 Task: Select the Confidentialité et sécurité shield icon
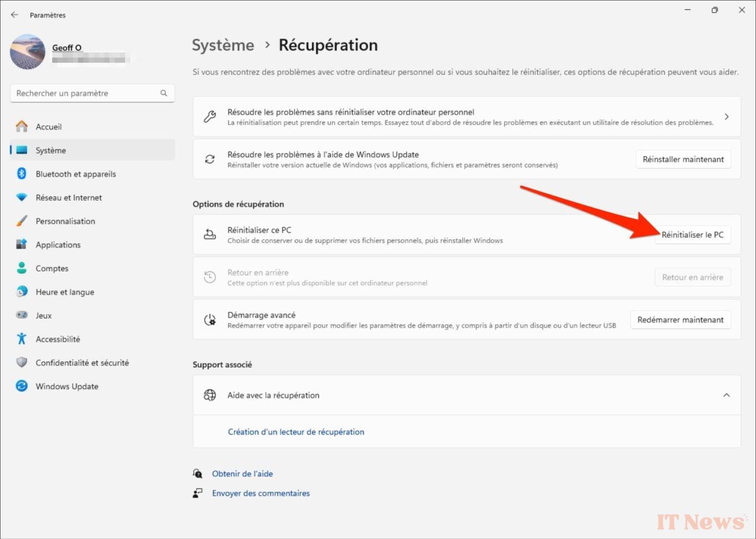(21, 362)
